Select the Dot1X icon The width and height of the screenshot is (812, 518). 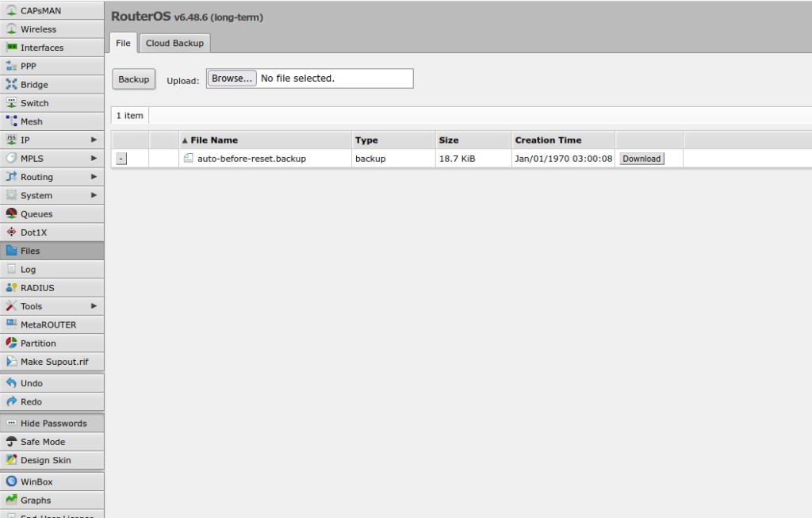[11, 232]
